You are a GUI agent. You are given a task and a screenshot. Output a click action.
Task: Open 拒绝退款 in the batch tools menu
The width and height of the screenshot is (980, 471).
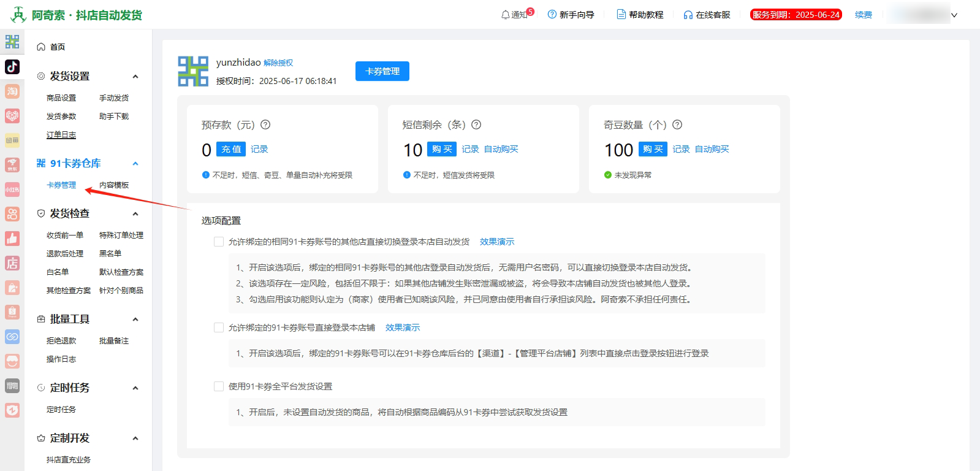(61, 341)
